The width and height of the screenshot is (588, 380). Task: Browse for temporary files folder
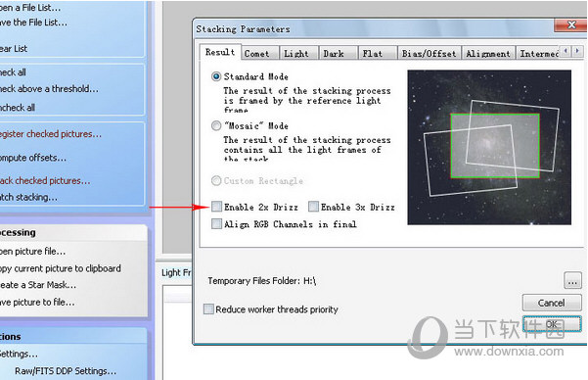pos(572,280)
